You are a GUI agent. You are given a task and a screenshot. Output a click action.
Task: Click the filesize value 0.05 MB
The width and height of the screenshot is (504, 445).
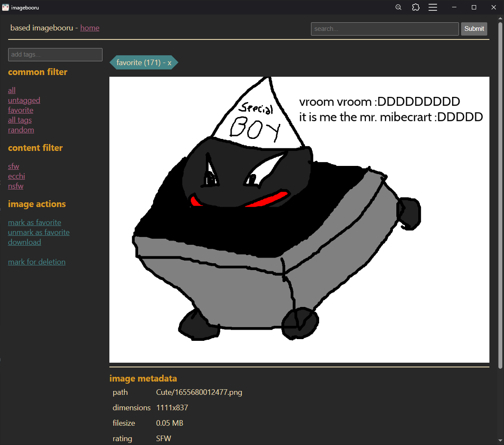pos(169,423)
